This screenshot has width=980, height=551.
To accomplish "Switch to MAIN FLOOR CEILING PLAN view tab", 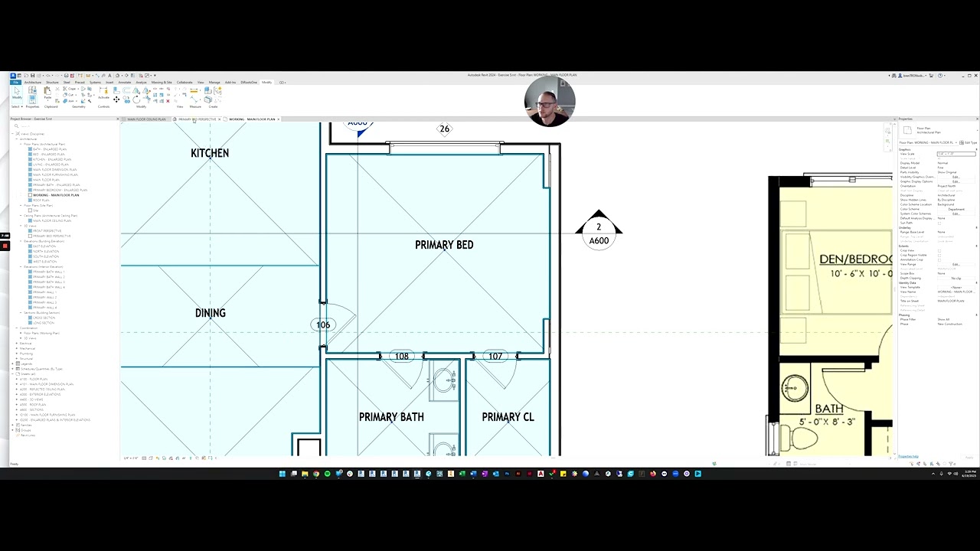I will [146, 119].
